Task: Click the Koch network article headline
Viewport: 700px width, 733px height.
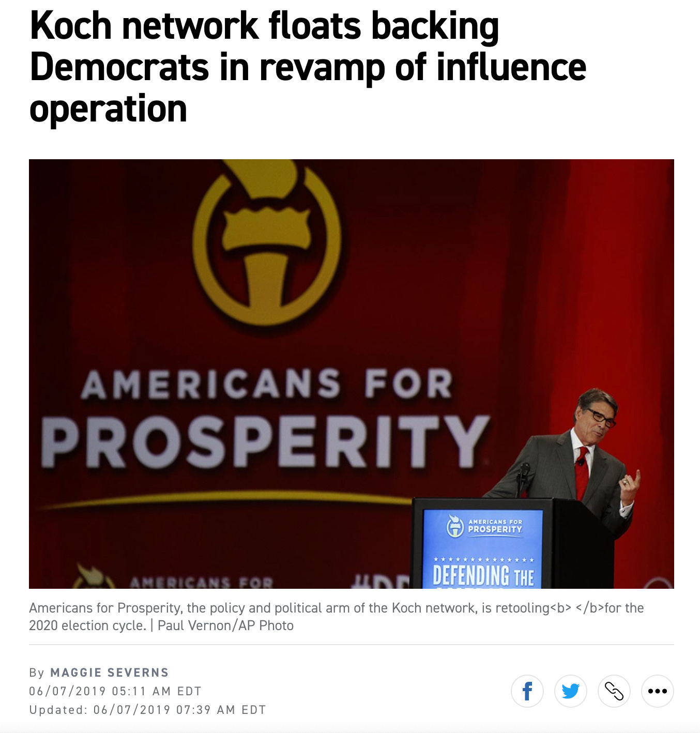Action: coord(308,67)
